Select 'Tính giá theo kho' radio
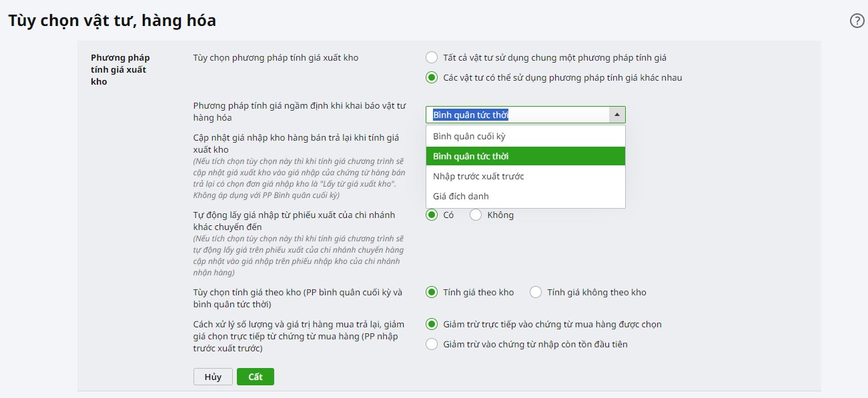This screenshot has width=868, height=398. [x=432, y=293]
